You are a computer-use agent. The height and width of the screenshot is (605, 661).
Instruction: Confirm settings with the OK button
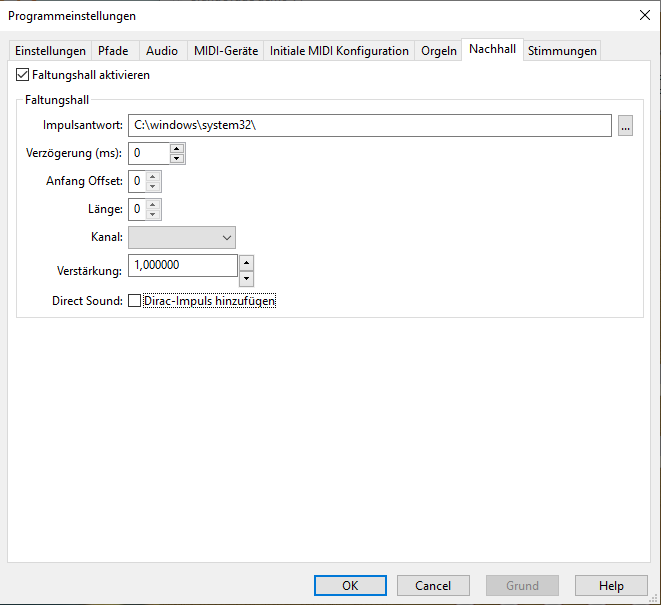coord(350,586)
